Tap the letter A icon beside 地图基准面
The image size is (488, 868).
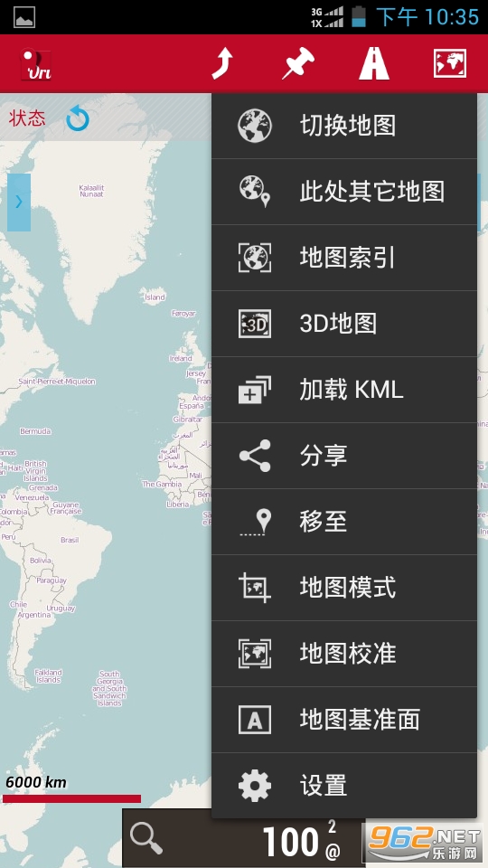click(x=255, y=719)
